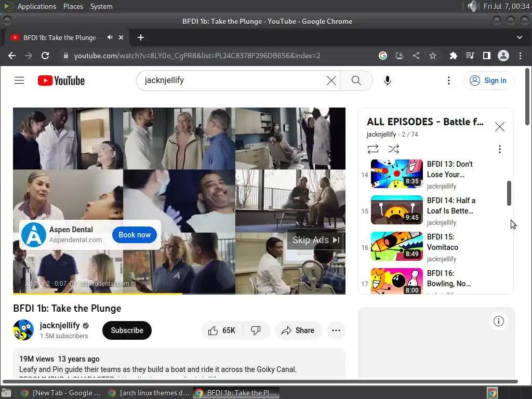532x399 pixels.
Task: Close the ALL EPISODES playlist panel
Action: (x=499, y=127)
